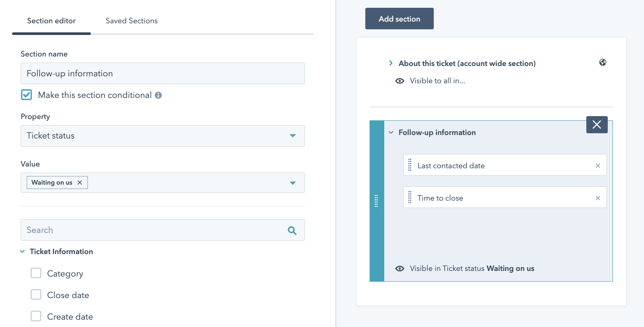This screenshot has width=644, height=327.
Task: Remove the Waiting on us value tag
Action: point(80,182)
